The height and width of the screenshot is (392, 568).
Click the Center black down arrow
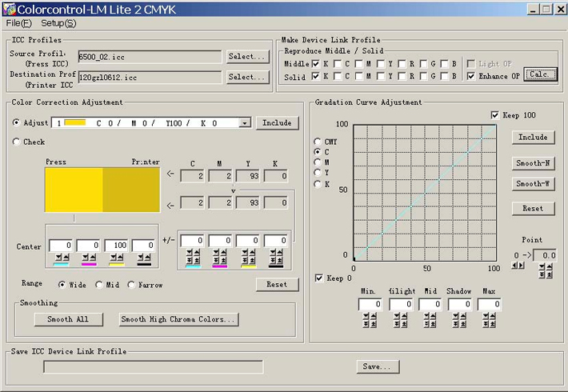[141, 257]
